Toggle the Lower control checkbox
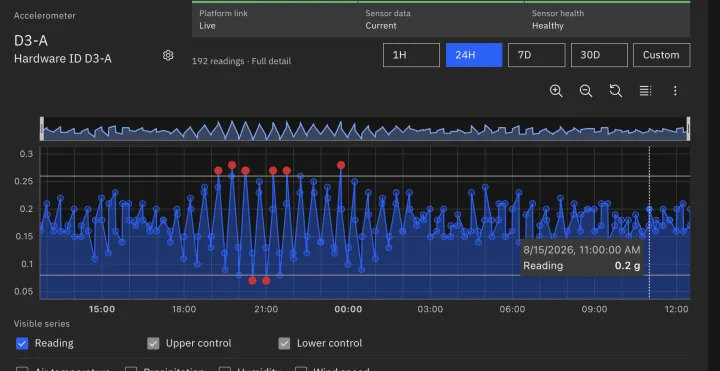 point(284,343)
